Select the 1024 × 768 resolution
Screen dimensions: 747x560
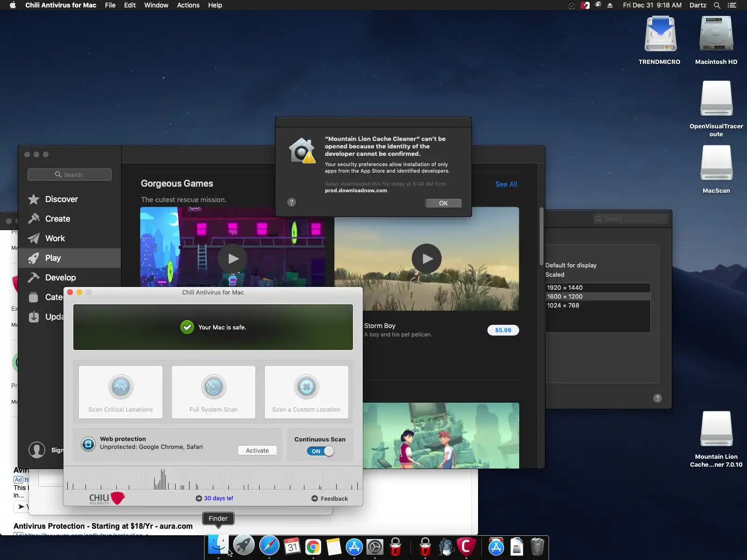pyautogui.click(x=598, y=305)
